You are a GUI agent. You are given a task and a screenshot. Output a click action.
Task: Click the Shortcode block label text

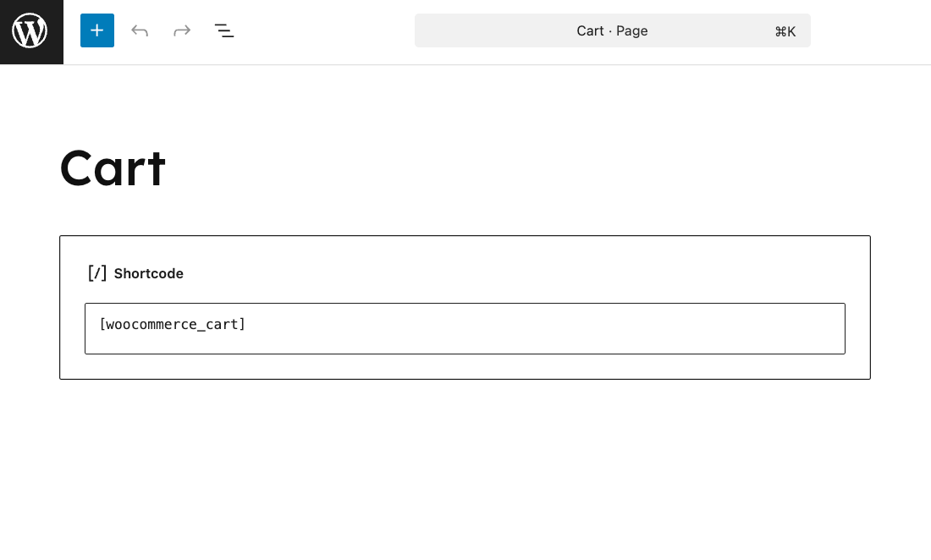149,273
